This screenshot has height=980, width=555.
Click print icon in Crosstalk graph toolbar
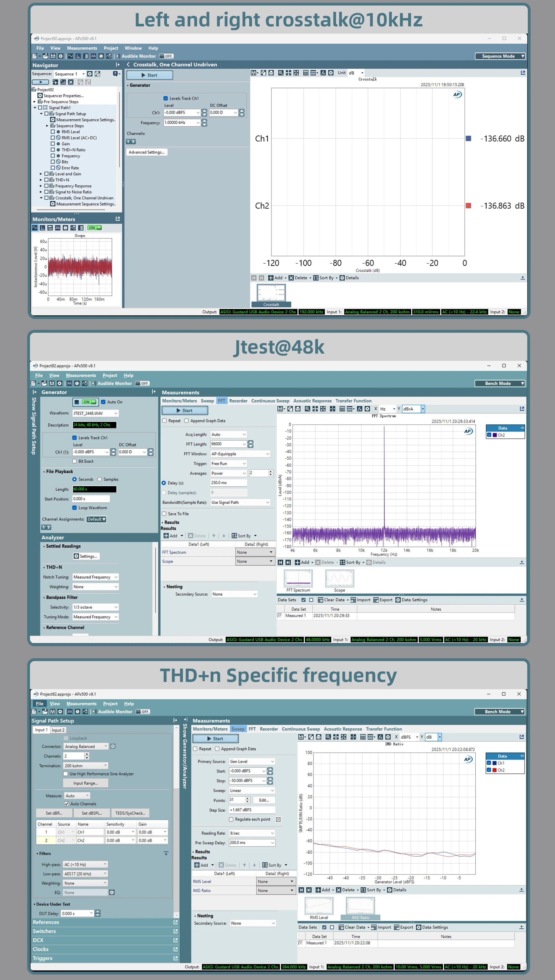tap(271, 73)
